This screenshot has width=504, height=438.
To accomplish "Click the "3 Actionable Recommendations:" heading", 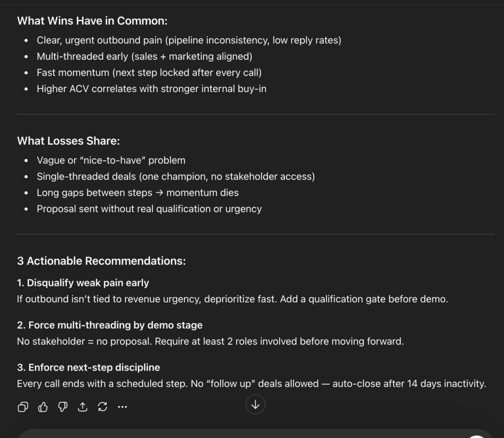I will pyautogui.click(x=101, y=261).
